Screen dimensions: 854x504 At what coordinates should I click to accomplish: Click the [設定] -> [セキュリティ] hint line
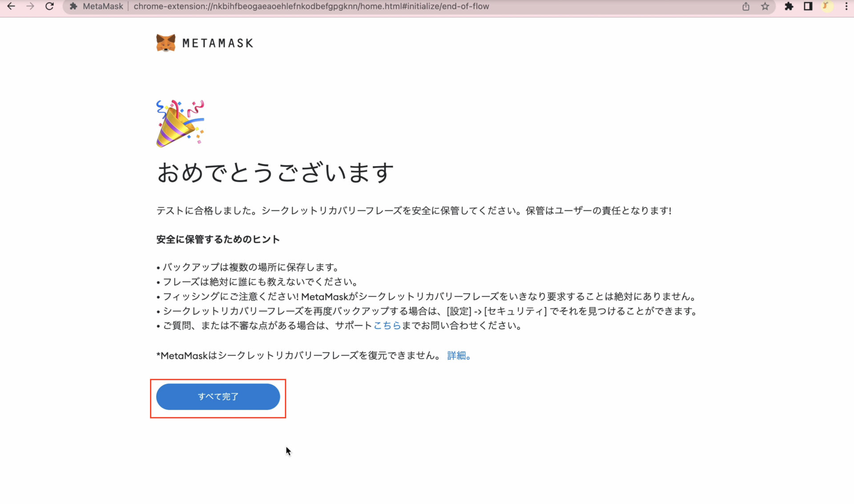pos(427,311)
